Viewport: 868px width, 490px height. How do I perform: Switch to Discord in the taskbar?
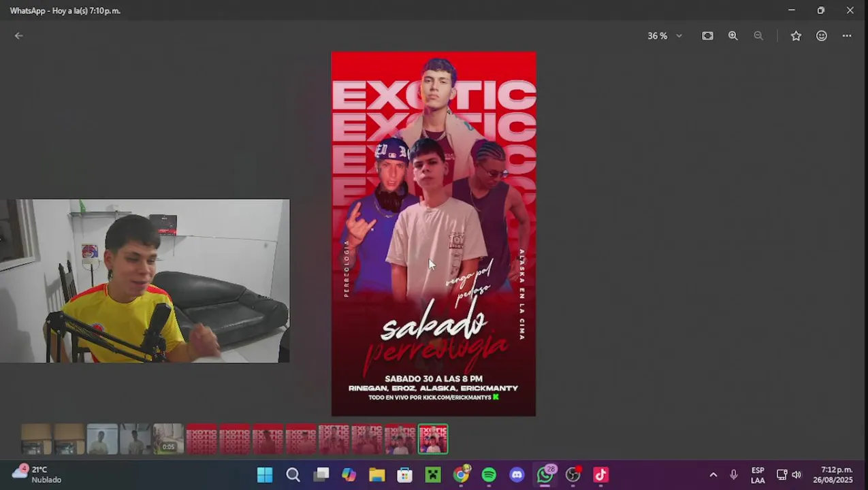pyautogui.click(x=517, y=474)
